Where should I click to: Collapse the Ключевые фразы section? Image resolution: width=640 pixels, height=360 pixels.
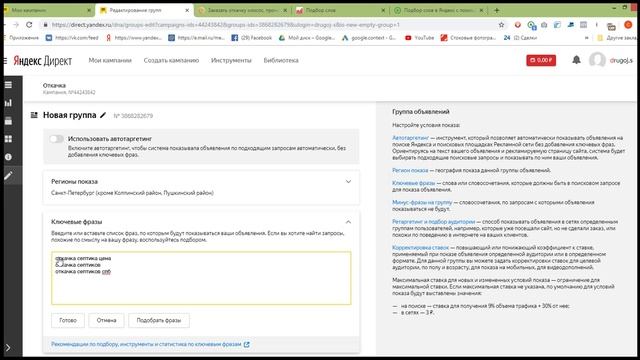pyautogui.click(x=348, y=222)
